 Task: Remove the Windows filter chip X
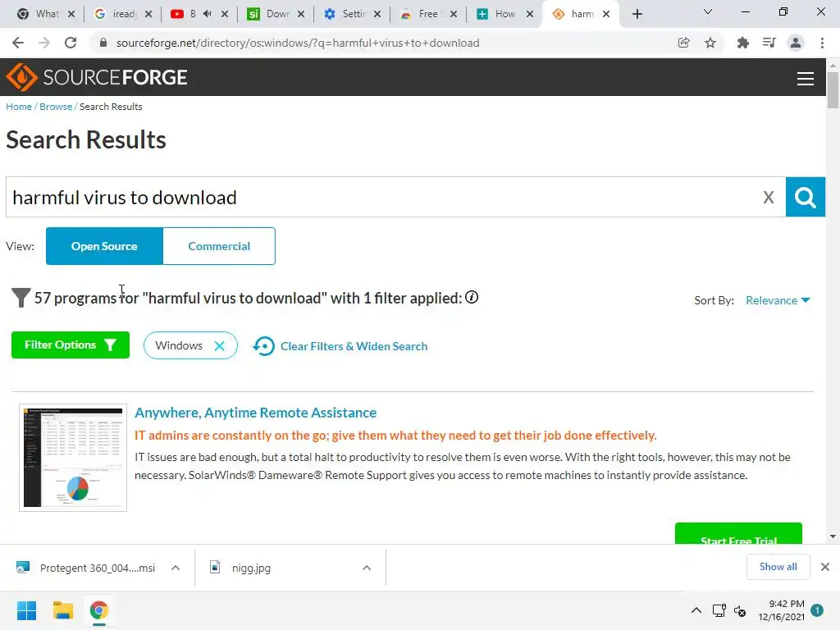coord(219,345)
